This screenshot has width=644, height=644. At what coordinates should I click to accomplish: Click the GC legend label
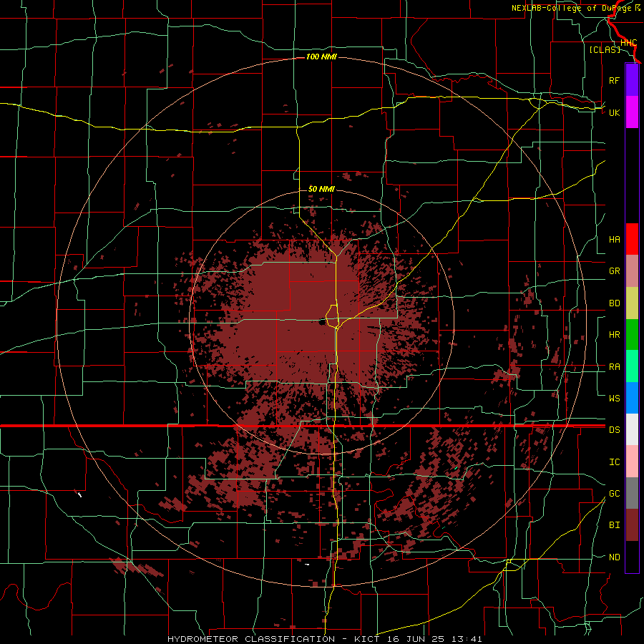pos(614,493)
